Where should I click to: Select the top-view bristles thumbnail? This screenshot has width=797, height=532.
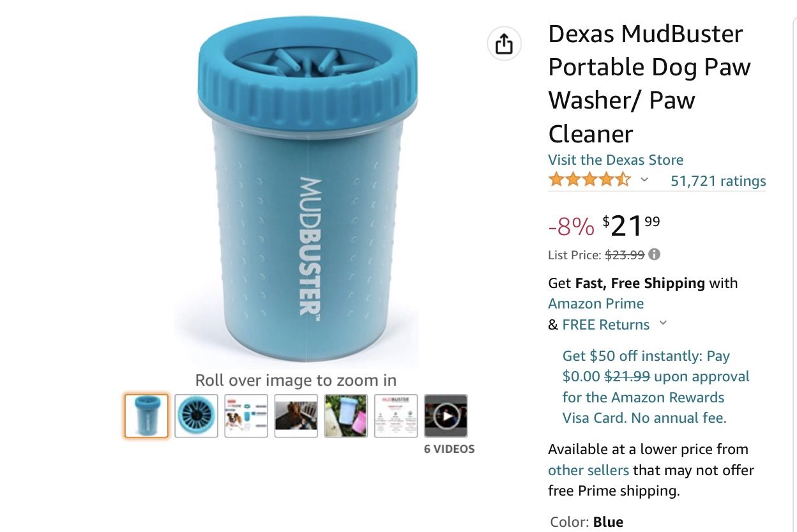(x=196, y=416)
